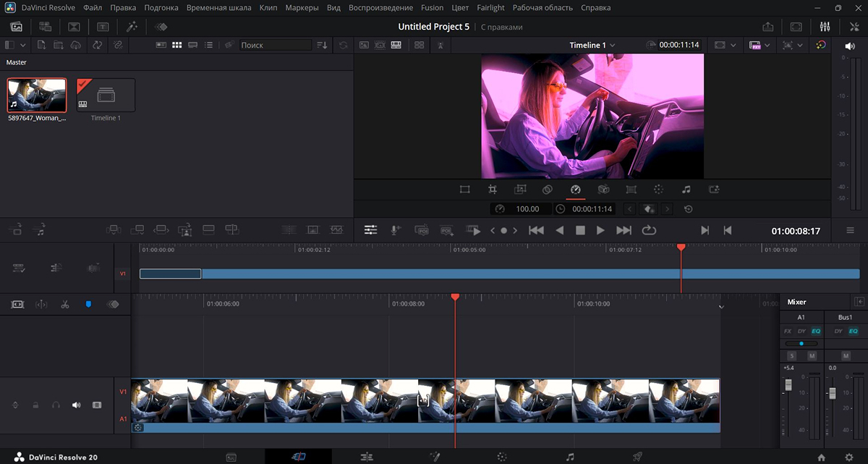Mute track using the speaker icon
This screenshot has width=868, height=464.
pyautogui.click(x=76, y=405)
